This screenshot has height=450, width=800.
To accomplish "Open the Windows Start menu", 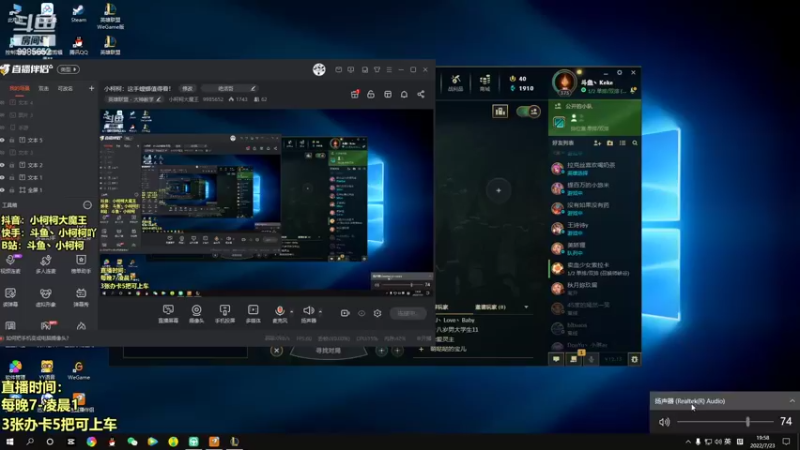I will [10, 442].
